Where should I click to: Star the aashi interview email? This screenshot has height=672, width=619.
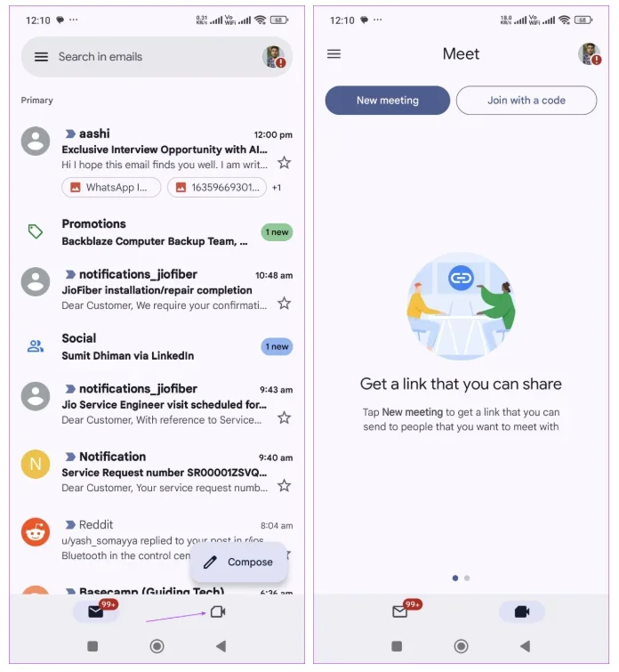pos(284,163)
